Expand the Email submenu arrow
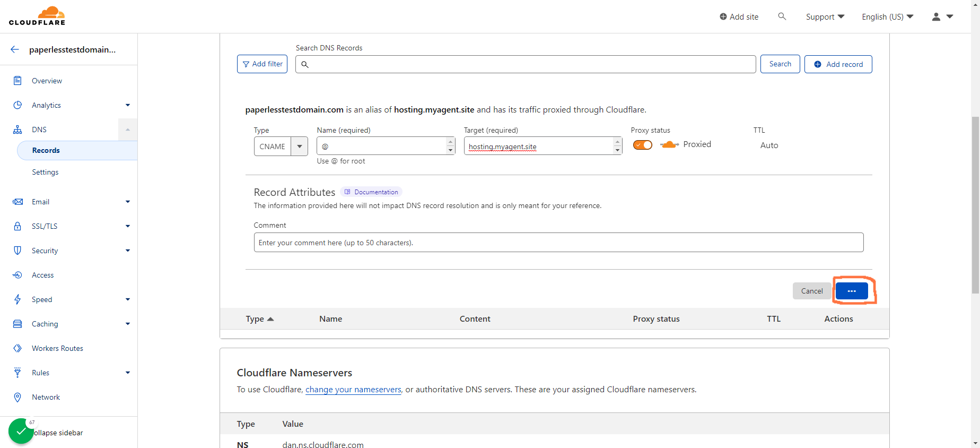The height and width of the screenshot is (448, 980). tap(128, 202)
